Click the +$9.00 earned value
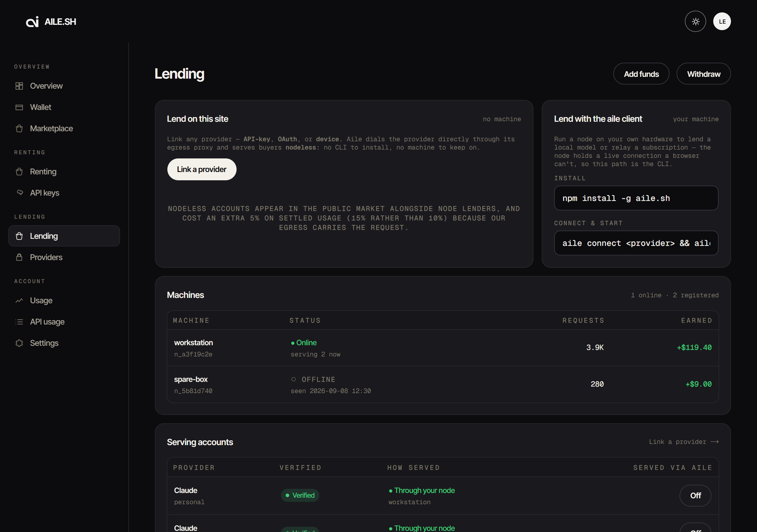This screenshot has width=757, height=532. click(x=698, y=384)
